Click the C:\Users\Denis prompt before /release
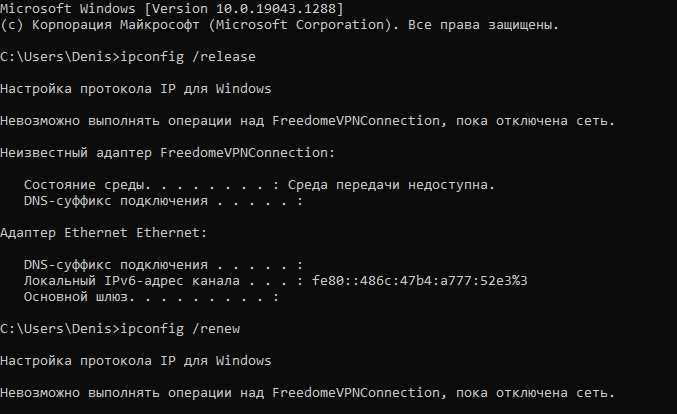 [60, 57]
